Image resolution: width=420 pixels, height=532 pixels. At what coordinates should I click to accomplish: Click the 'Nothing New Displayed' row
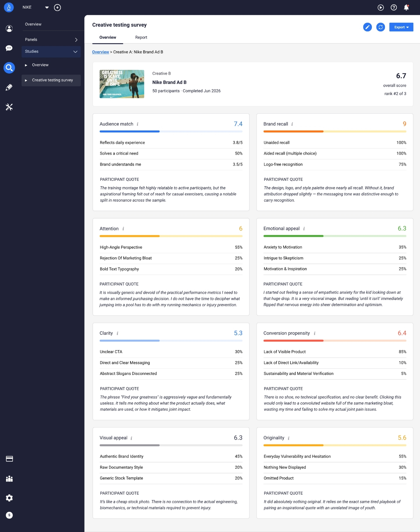(x=335, y=467)
